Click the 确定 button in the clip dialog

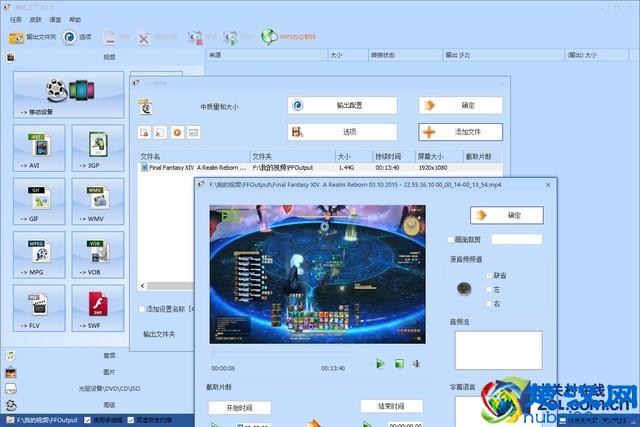(x=507, y=215)
